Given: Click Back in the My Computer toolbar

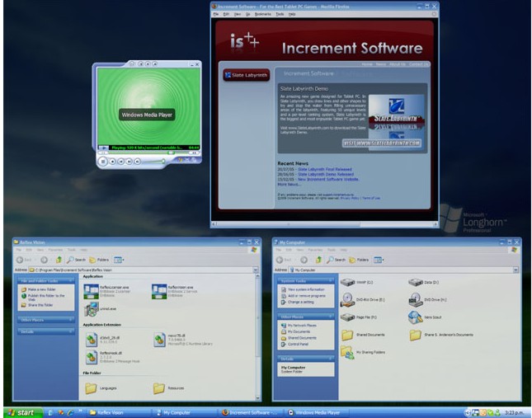Looking at the screenshot, I should click(x=284, y=260).
